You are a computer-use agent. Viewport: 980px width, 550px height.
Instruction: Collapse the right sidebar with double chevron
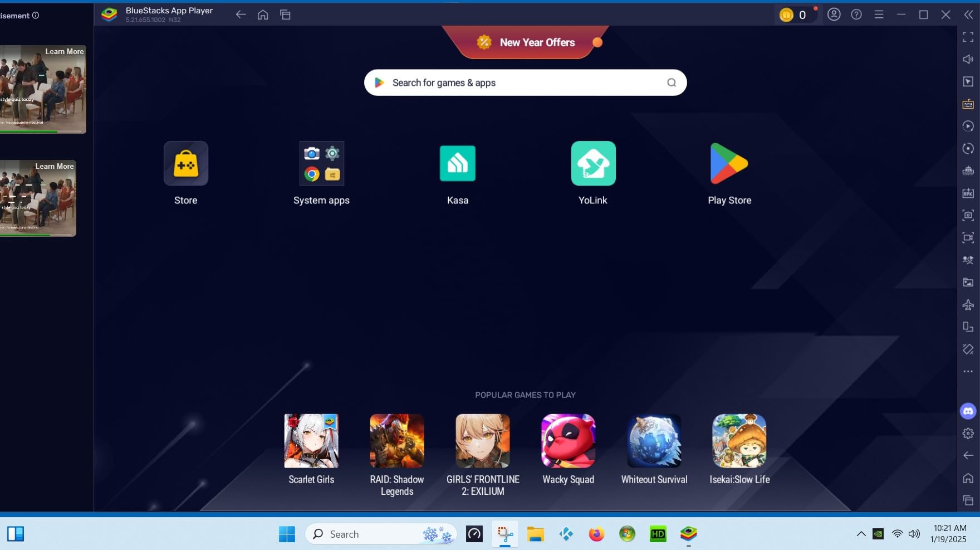[x=968, y=14]
